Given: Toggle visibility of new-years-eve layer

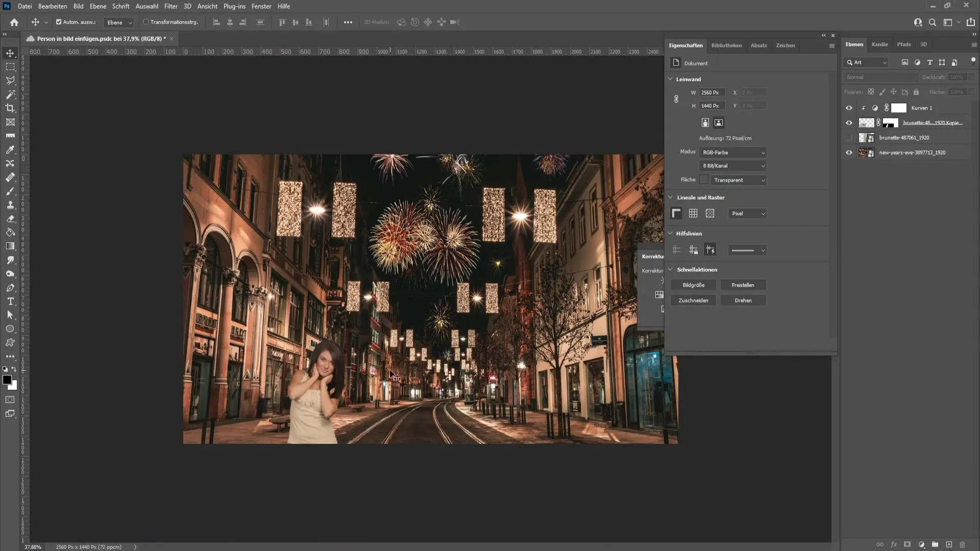Looking at the screenshot, I should pos(849,152).
